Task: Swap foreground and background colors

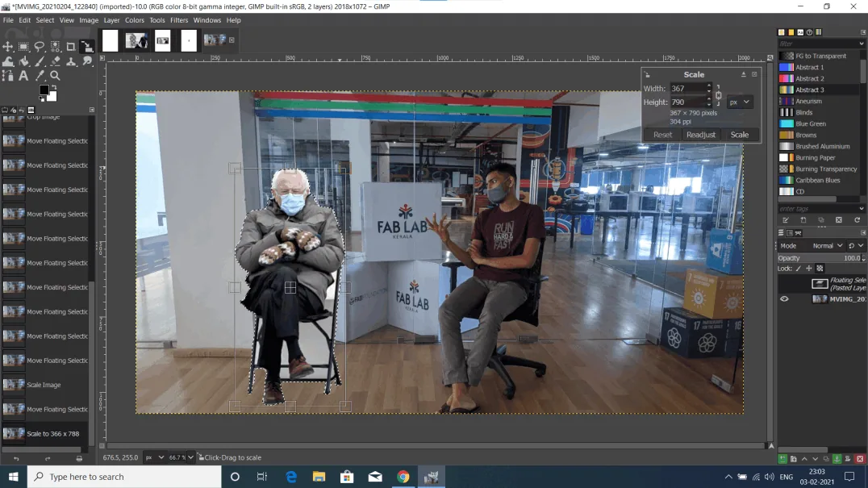Action: point(53,87)
